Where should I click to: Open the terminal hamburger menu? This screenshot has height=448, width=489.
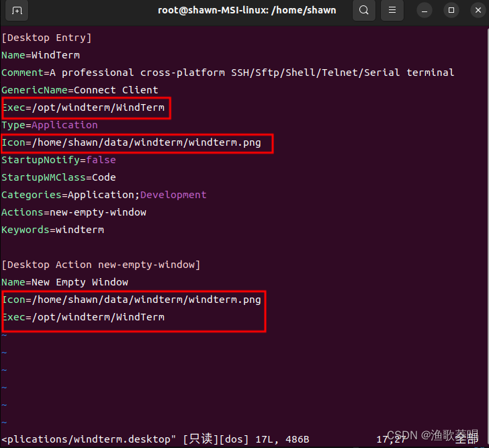point(392,10)
